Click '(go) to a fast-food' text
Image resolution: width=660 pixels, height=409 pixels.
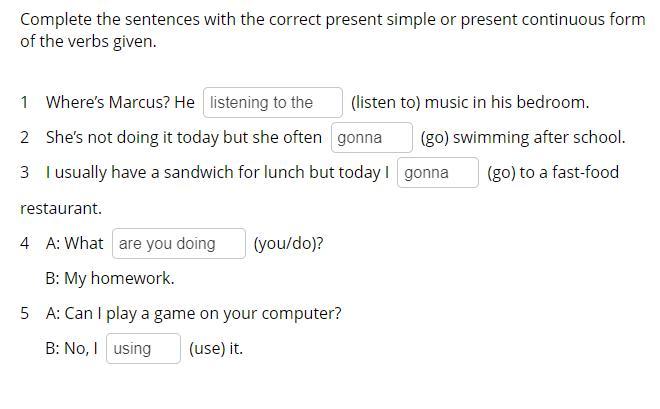click(553, 173)
